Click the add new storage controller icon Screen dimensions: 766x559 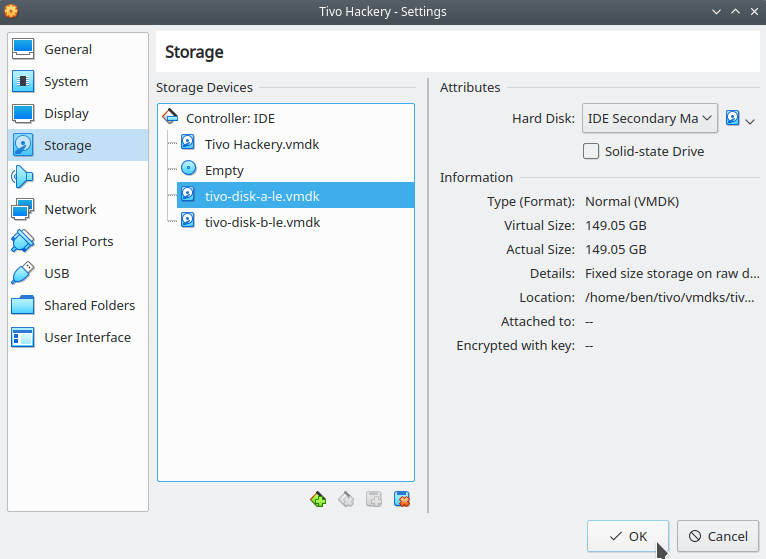(318, 499)
